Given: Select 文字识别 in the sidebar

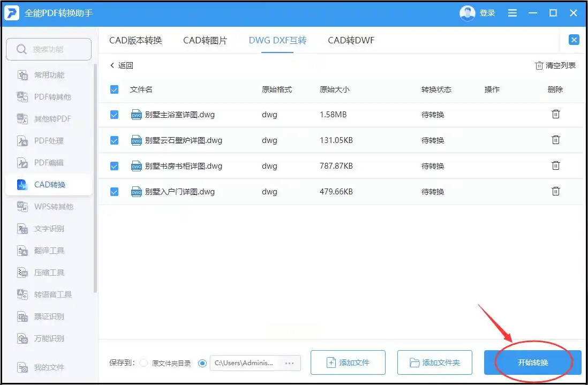Looking at the screenshot, I should (49, 229).
